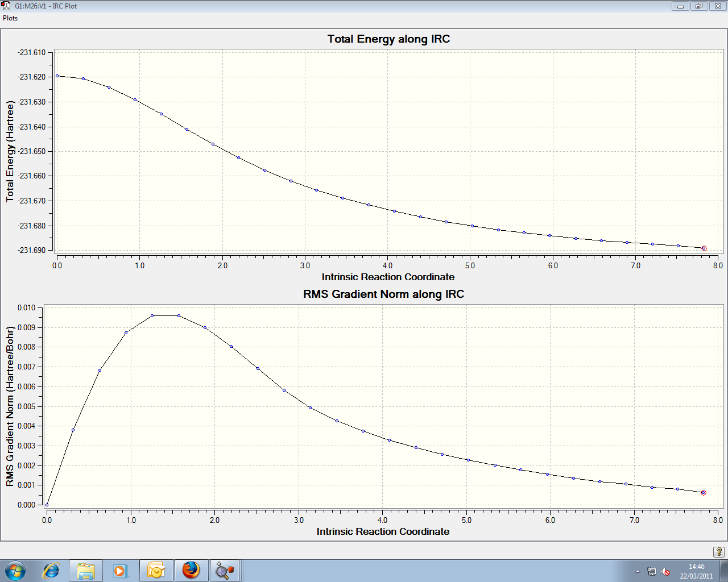Pick the gradient curve point at 0.000

click(x=47, y=505)
